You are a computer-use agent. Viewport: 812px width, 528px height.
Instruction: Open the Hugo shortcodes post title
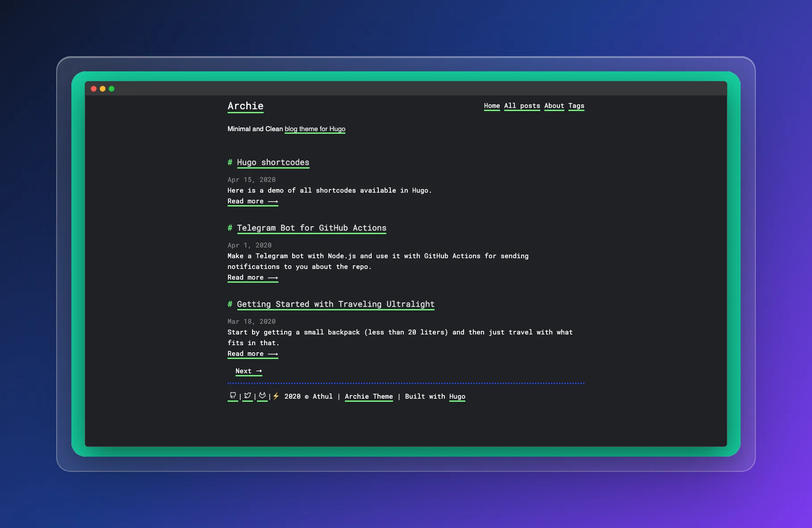(x=273, y=162)
